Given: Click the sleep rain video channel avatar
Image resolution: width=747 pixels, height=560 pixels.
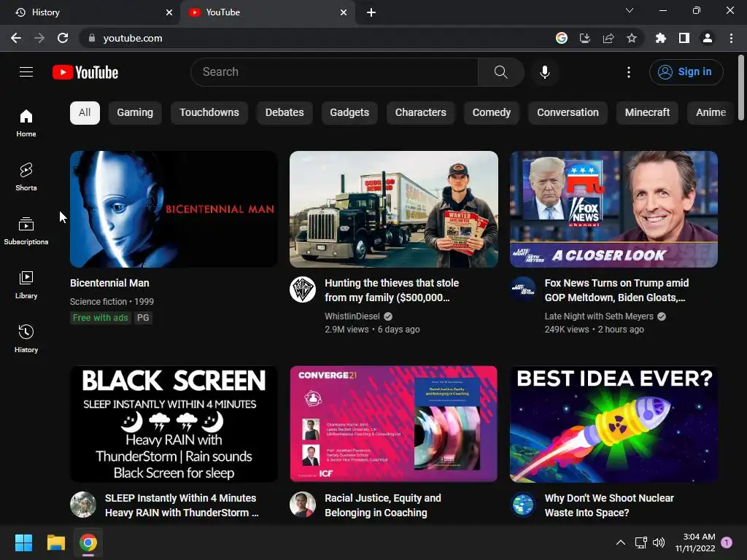Looking at the screenshot, I should [83, 505].
